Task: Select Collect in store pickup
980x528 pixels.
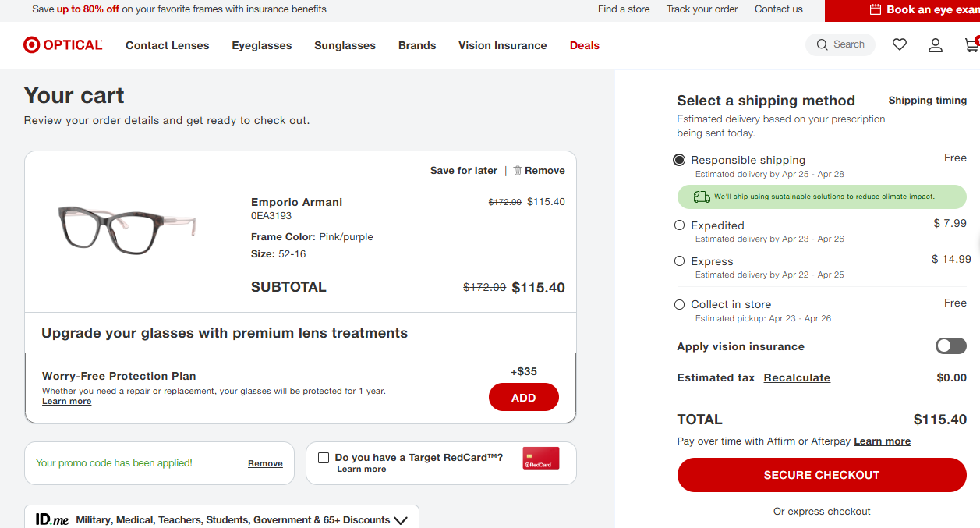Action: click(680, 304)
